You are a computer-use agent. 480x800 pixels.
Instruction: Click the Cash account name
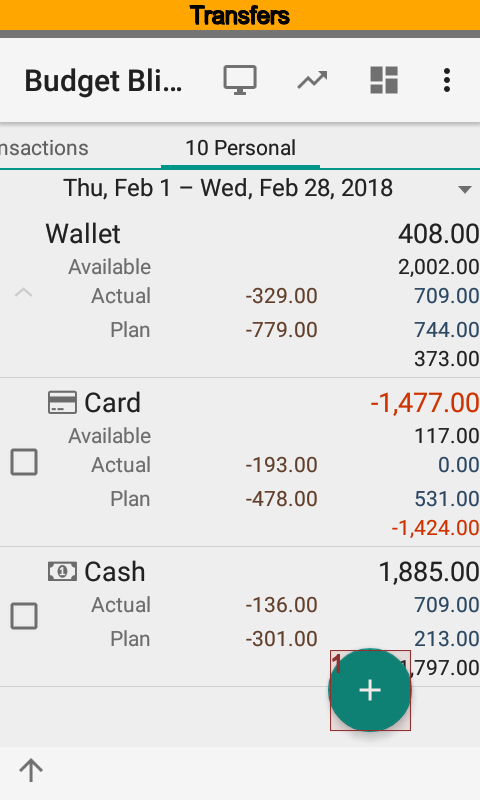pos(115,572)
